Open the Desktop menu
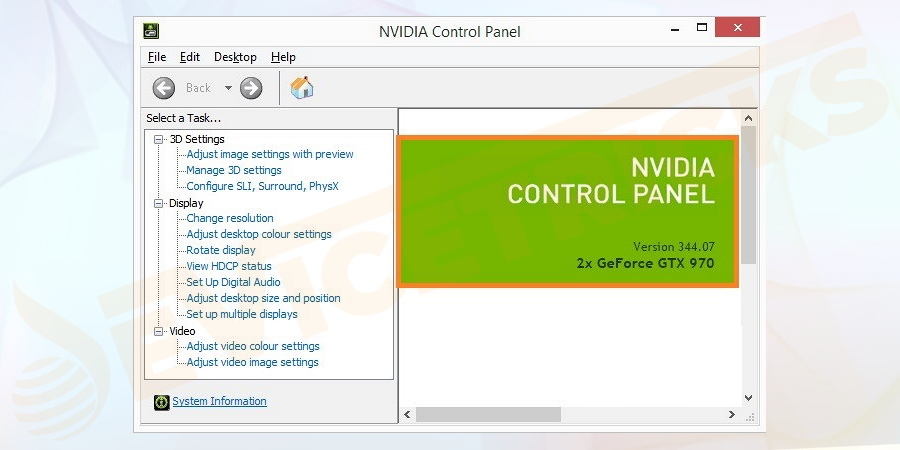900x450 pixels. click(235, 57)
